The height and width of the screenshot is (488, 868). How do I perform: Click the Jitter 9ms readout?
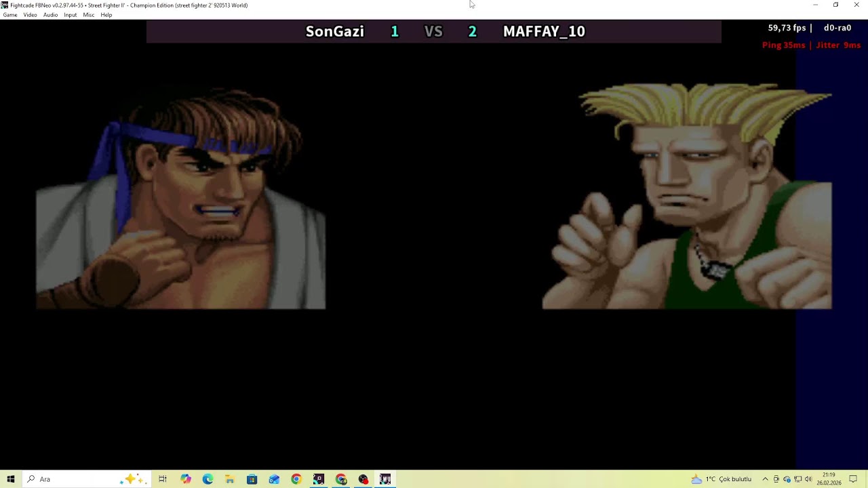[838, 45]
